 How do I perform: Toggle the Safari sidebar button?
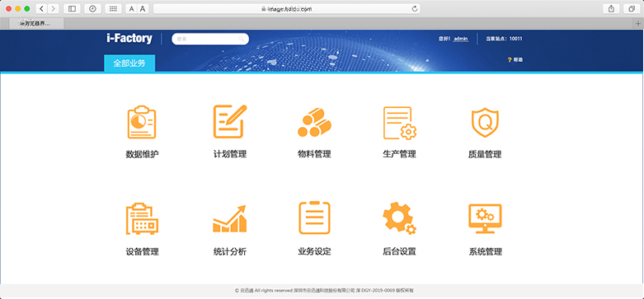(72, 8)
